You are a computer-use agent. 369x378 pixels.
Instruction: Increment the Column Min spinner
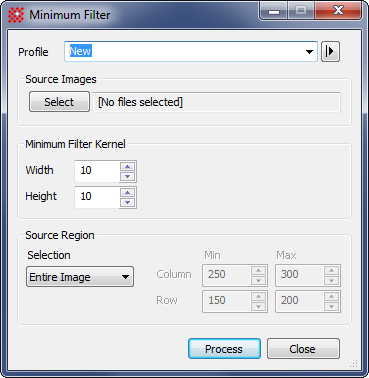[259, 270]
